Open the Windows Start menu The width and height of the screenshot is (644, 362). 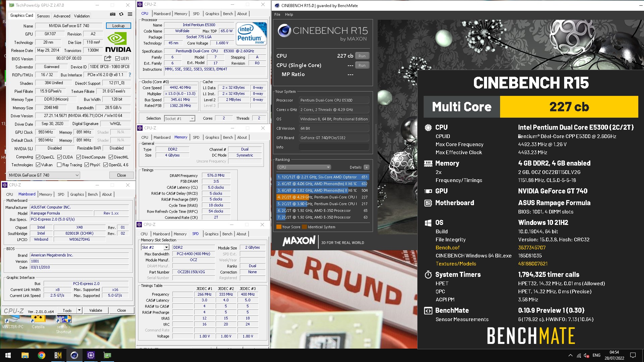pos(8,355)
